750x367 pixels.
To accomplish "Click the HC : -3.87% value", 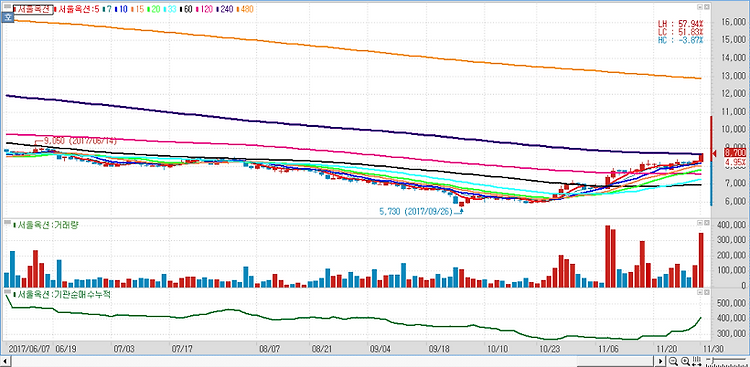I will 680,40.
